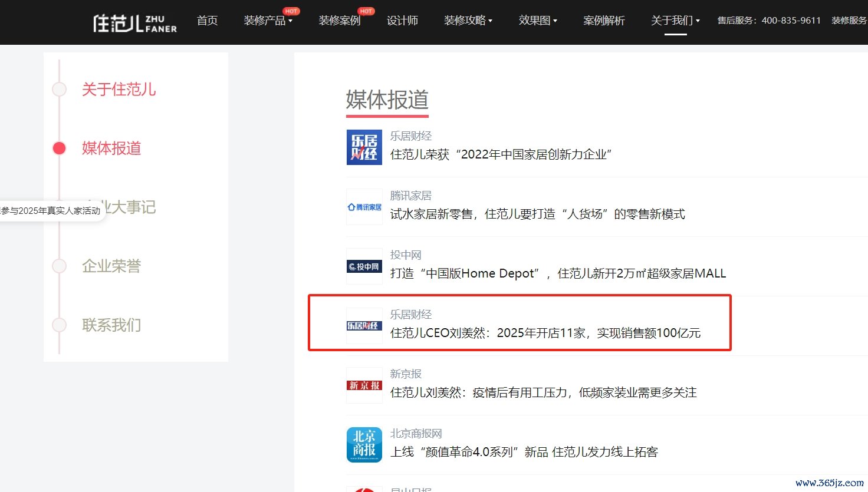
Task: Click the 投中网 logo thumbnail
Action: (x=364, y=266)
